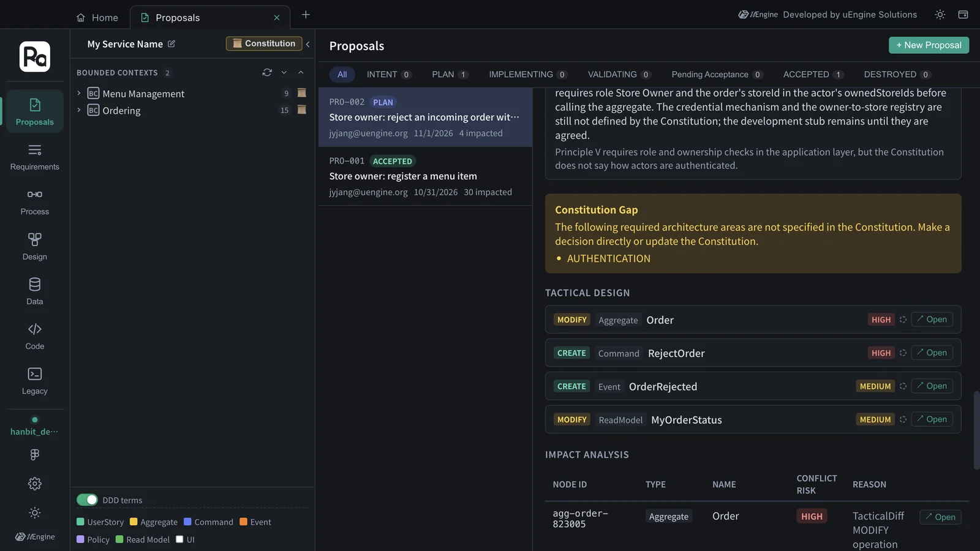Click the Ra app logo
This screenshot has width=980, height=551.
pos(35,56)
